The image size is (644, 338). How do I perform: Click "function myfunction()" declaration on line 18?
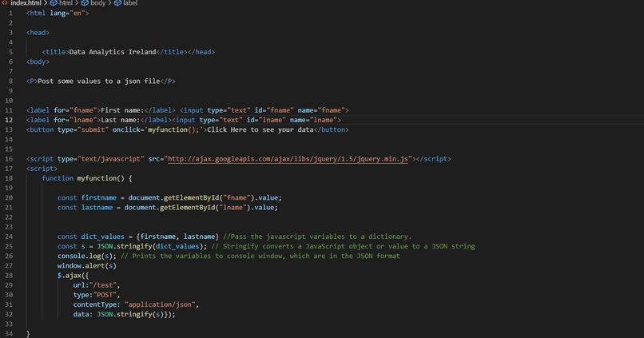83,178
